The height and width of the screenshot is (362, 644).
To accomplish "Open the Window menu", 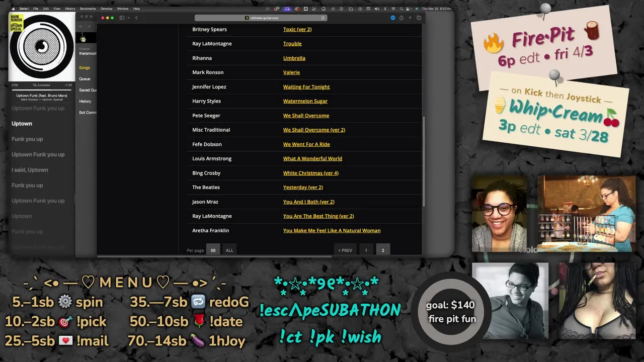I will click(x=122, y=9).
